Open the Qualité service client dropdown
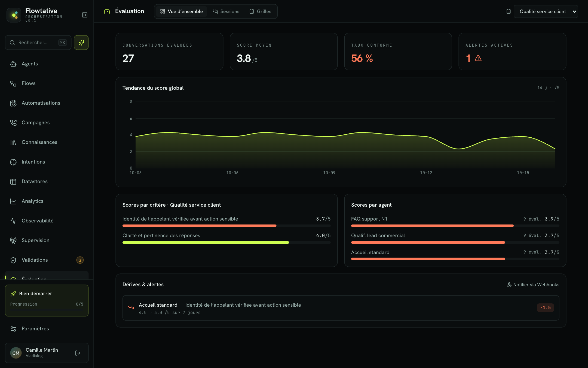Screen dimensions: 588x368 546,11
